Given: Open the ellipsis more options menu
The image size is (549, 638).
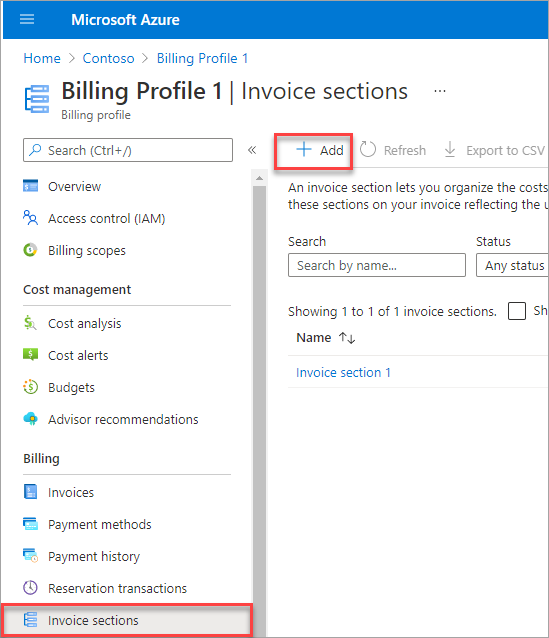Looking at the screenshot, I should 440,91.
